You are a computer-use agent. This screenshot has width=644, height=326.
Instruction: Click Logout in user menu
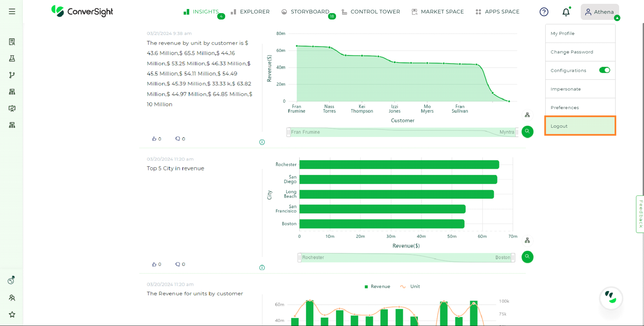580,126
